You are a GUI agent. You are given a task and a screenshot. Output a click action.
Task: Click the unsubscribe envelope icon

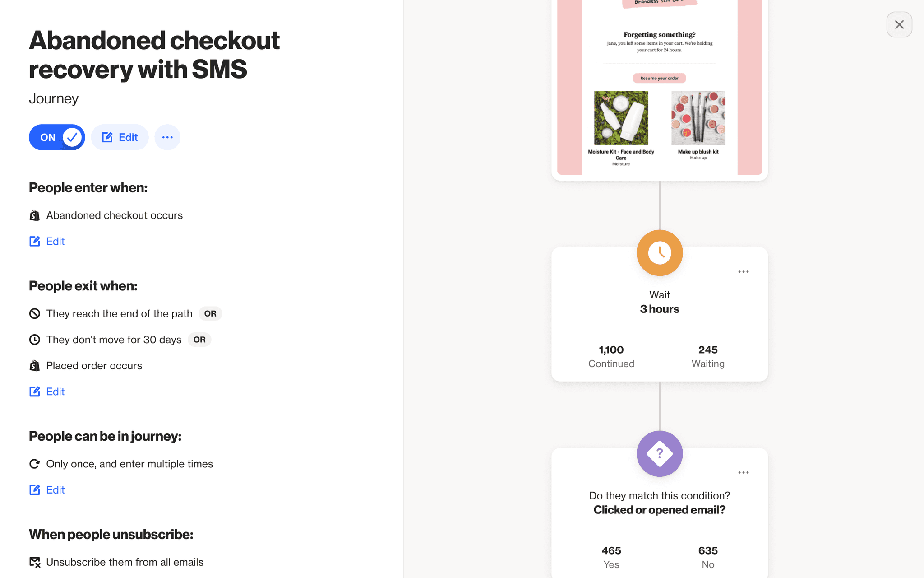(x=35, y=562)
